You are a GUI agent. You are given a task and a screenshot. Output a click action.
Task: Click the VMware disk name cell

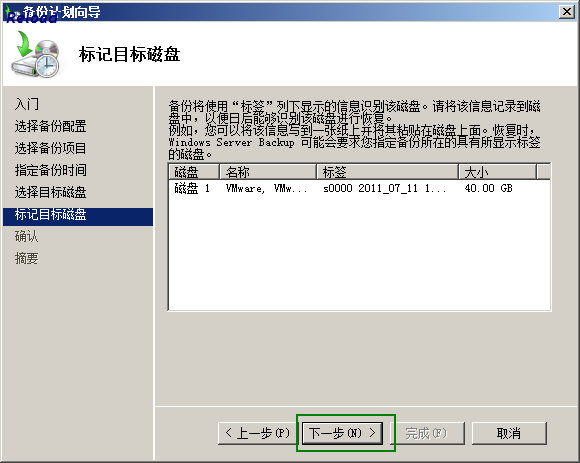266,189
